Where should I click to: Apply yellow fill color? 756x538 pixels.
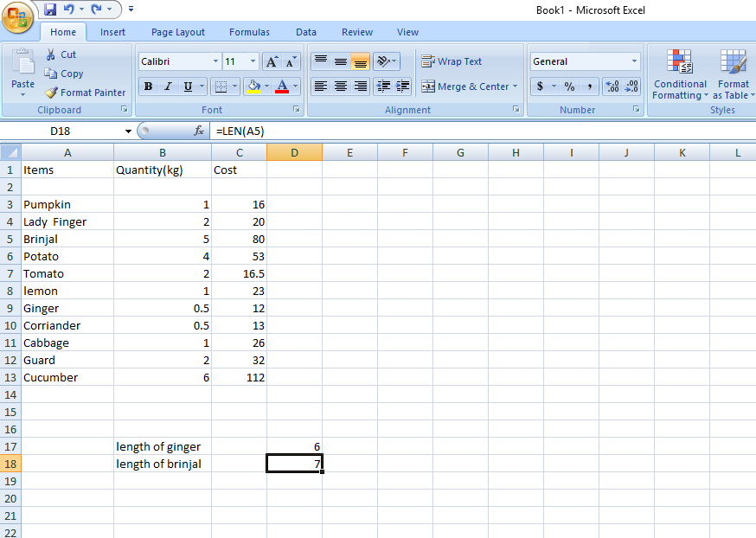click(x=253, y=86)
